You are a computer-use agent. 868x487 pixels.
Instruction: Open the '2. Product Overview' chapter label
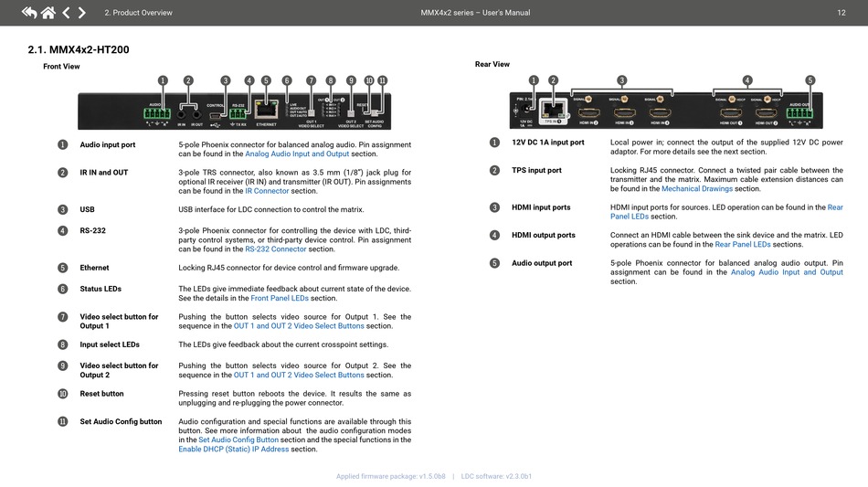[138, 12]
